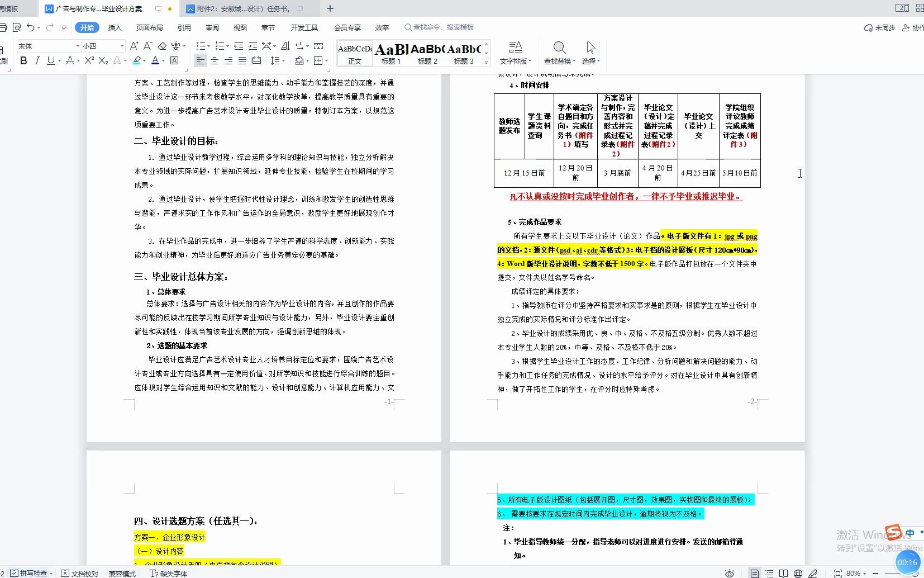Click 缺失字体 in status bar

coord(169,573)
